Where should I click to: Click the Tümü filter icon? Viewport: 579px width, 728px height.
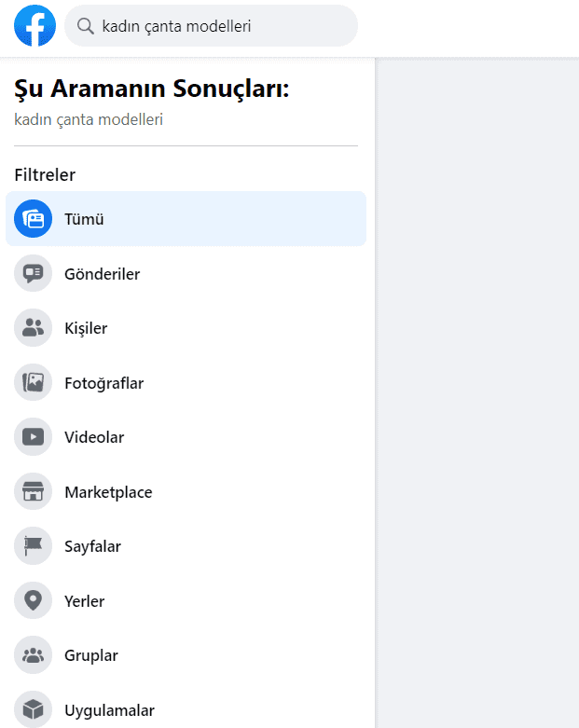pos(34,219)
